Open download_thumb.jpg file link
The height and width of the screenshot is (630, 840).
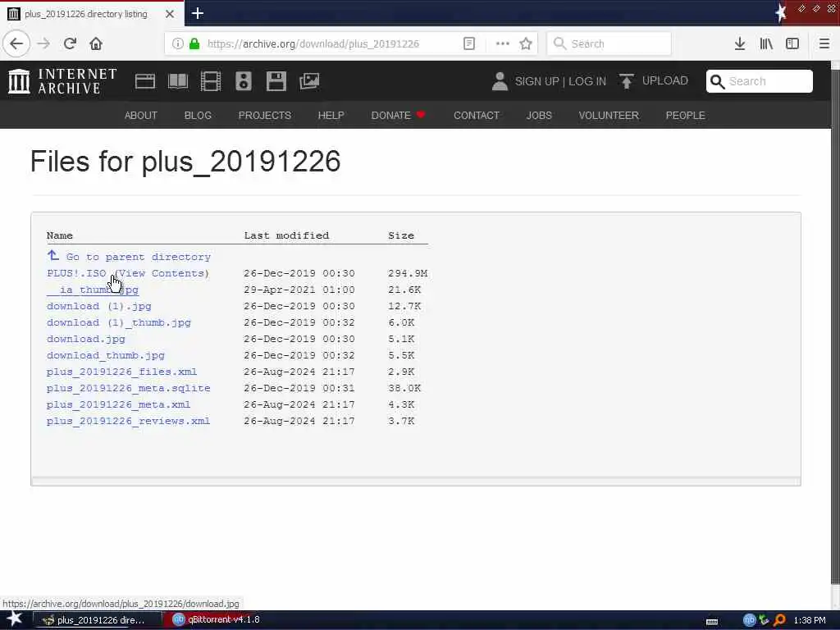tap(106, 355)
